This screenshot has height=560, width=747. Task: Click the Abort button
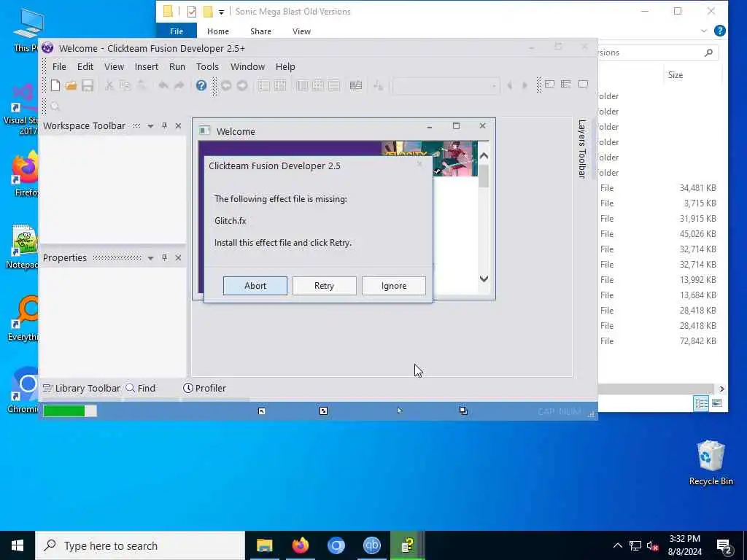coord(255,286)
